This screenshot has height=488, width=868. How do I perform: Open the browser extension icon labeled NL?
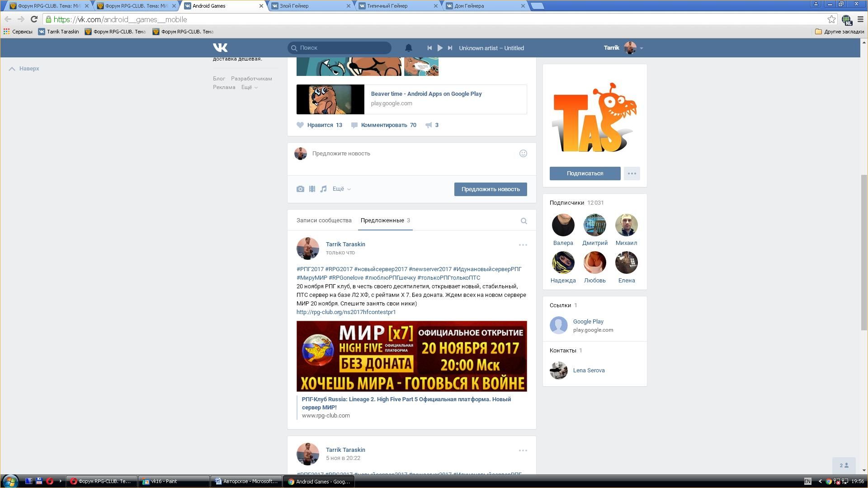[x=847, y=19]
